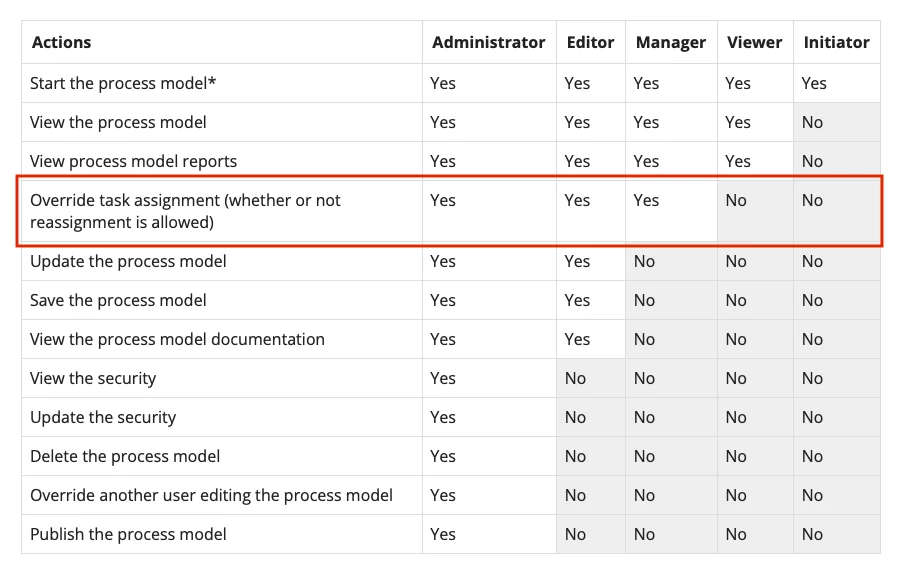Click Administrator 'Yes' for View process model reports

[443, 161]
